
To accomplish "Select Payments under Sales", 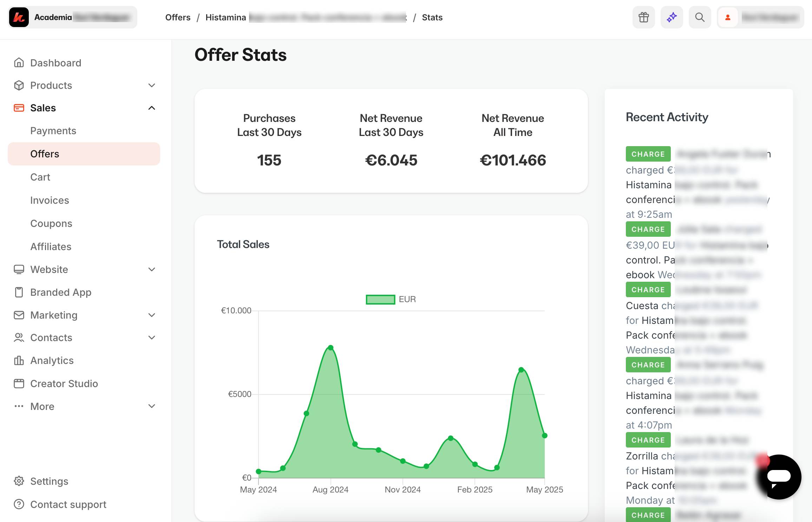I will 53,131.
